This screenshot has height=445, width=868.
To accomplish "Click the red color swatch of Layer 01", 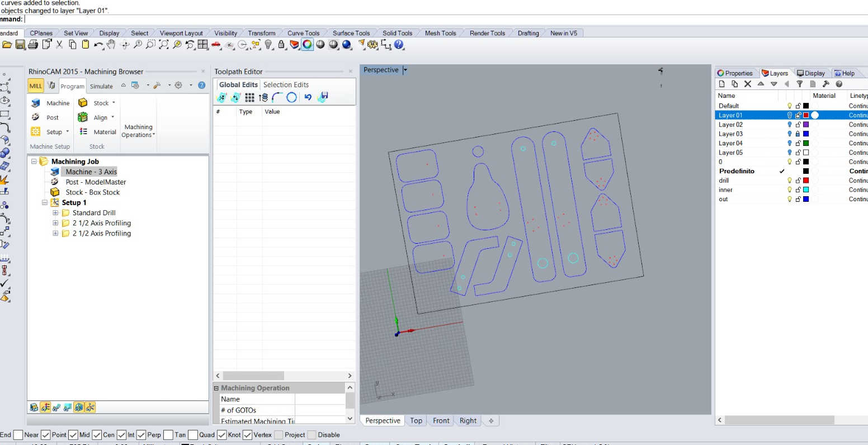I will tap(806, 116).
